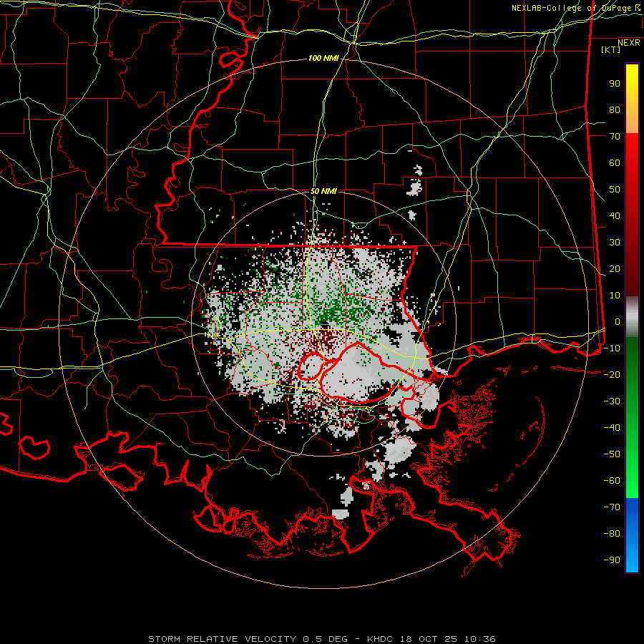644x644 pixels.
Task: Click the positive 60 value on the velocity scale
Action: pyautogui.click(x=615, y=162)
